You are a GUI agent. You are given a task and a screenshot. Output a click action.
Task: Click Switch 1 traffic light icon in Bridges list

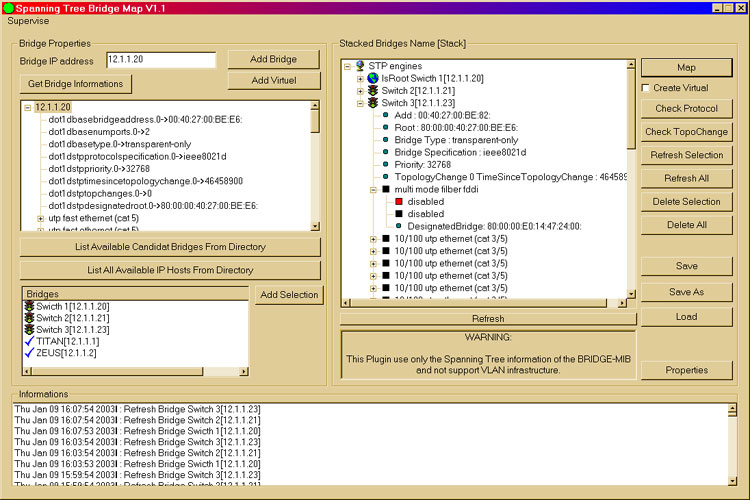point(29,306)
